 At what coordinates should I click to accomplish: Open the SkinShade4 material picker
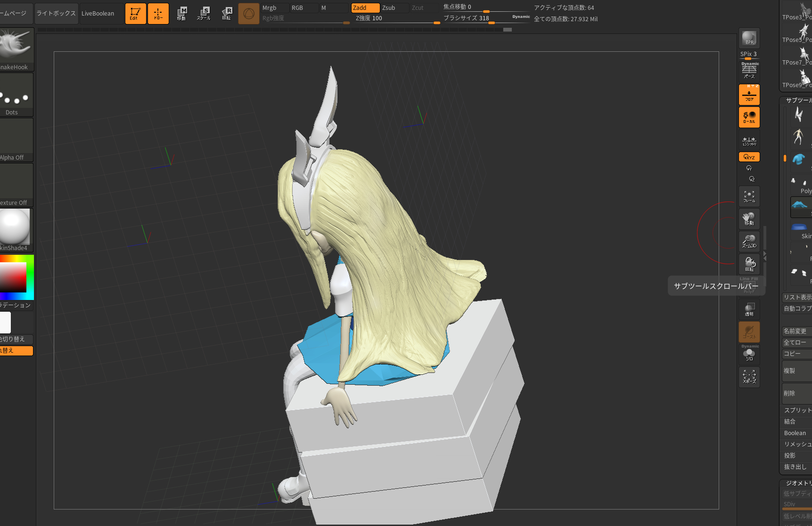click(x=16, y=230)
